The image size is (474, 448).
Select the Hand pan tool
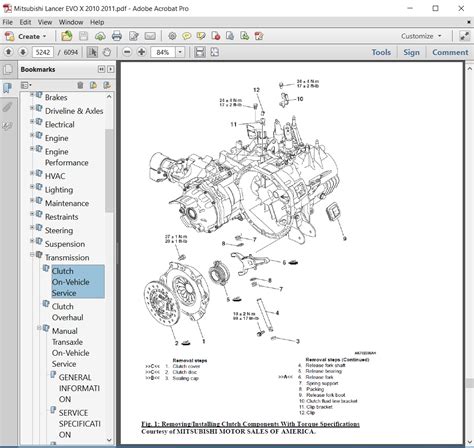(107, 52)
